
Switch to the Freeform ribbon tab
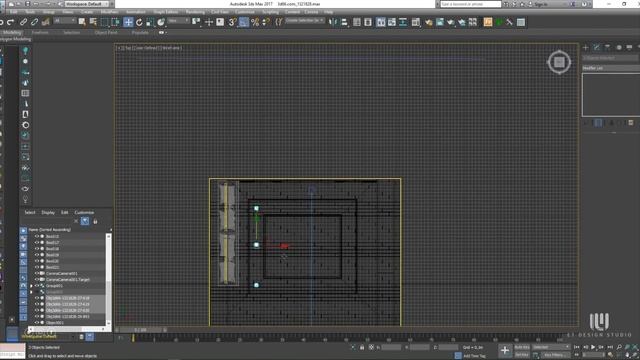pos(40,32)
